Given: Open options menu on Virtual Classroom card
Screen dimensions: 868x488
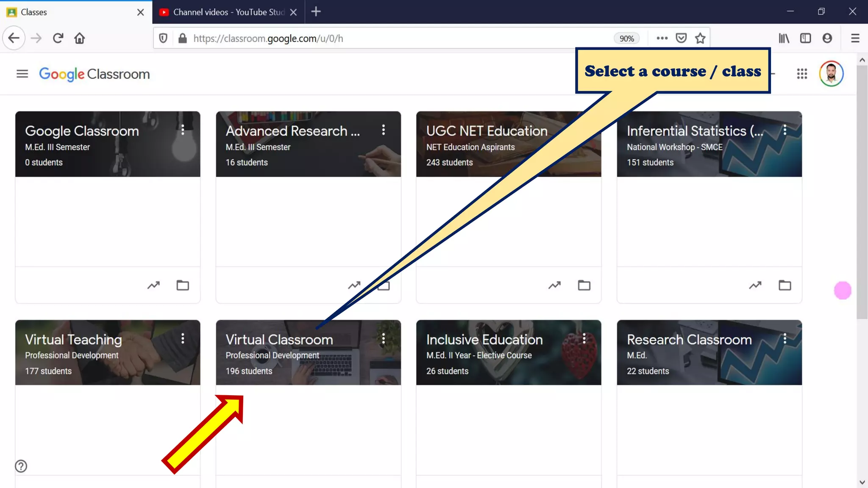Looking at the screenshot, I should coord(384,338).
